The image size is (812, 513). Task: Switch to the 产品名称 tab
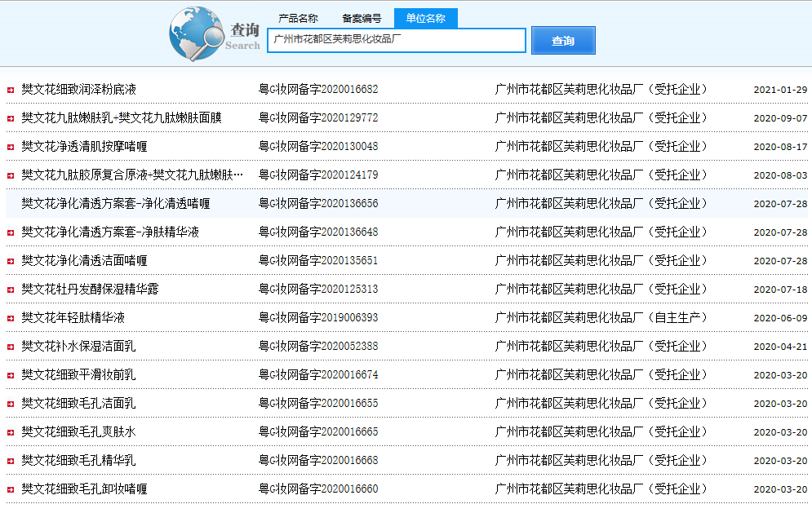click(298, 19)
